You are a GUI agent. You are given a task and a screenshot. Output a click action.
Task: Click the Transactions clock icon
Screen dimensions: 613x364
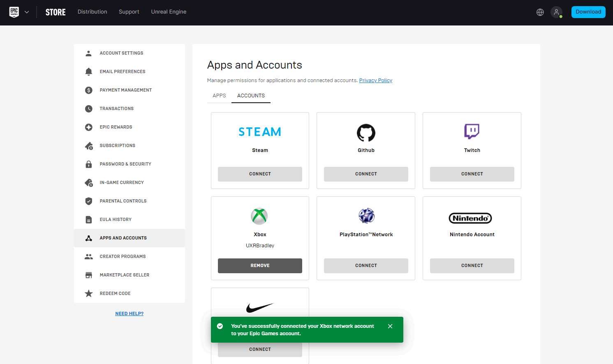(88, 109)
